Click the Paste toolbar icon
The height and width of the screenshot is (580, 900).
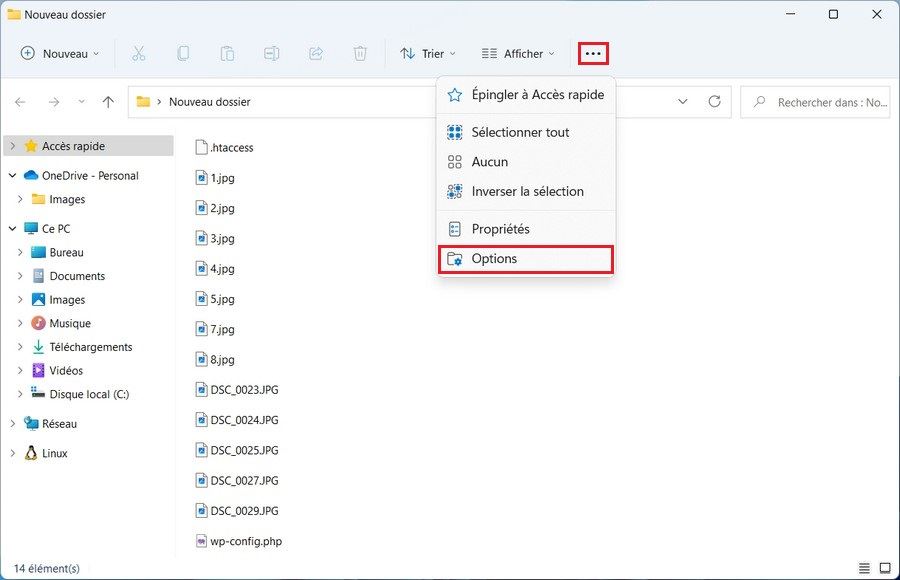tap(227, 53)
